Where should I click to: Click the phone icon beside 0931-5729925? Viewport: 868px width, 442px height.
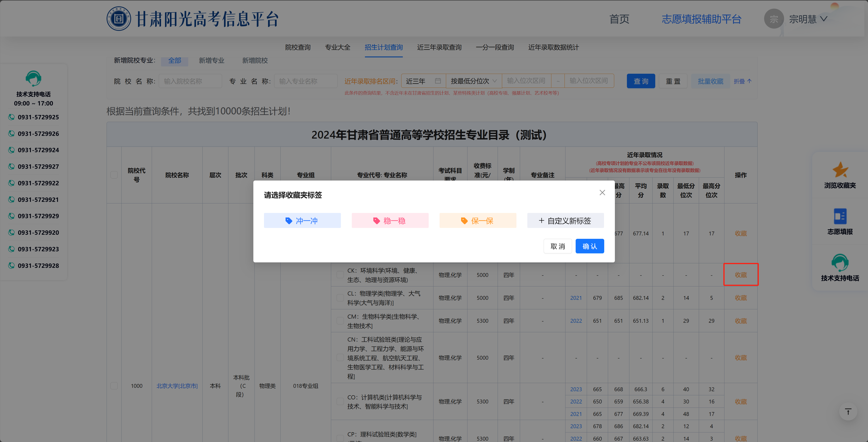[12, 117]
